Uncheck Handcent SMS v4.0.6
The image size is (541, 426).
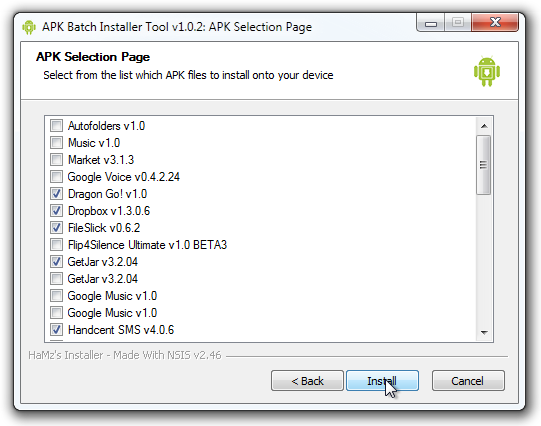56,329
